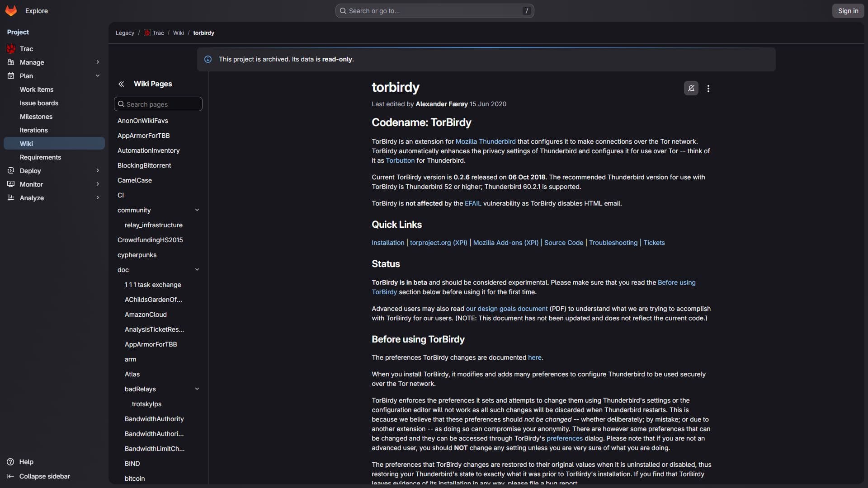This screenshot has width=868, height=488.
Task: Click the Monitor icon in sidebar
Action: 11,184
